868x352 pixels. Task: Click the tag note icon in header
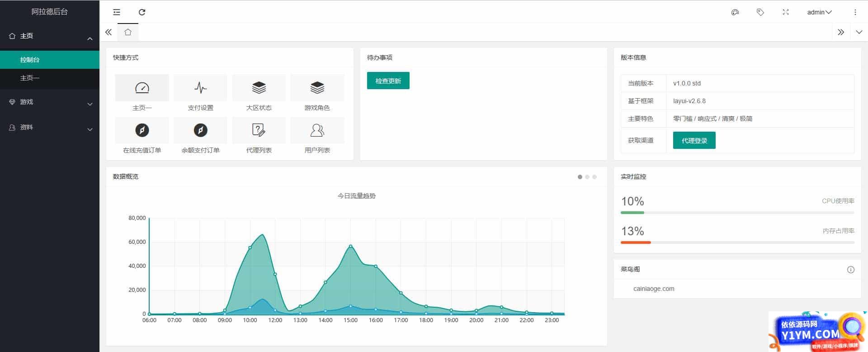[760, 12]
